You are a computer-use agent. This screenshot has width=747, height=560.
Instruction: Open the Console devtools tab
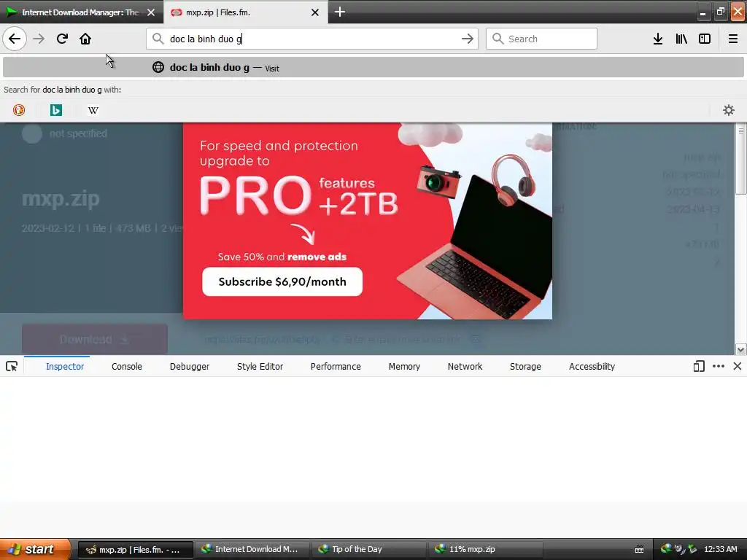[x=127, y=366]
